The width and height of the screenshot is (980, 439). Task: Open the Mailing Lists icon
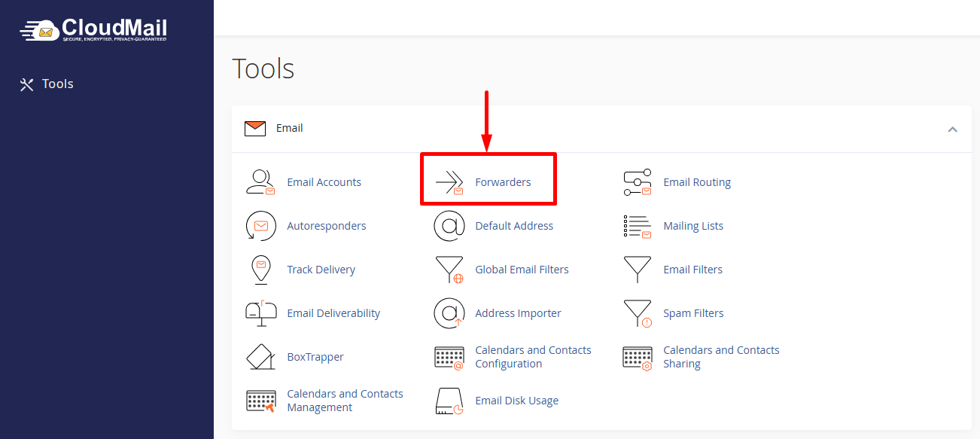[638, 226]
